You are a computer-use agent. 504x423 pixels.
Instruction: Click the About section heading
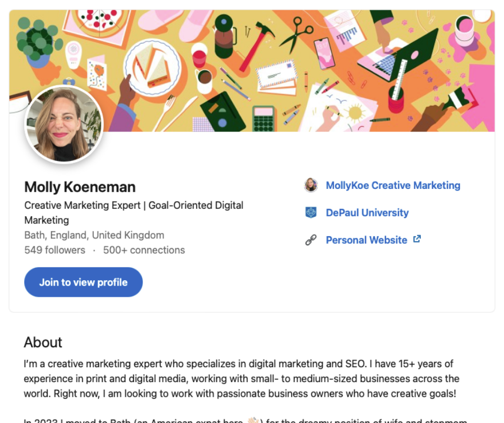click(x=43, y=342)
